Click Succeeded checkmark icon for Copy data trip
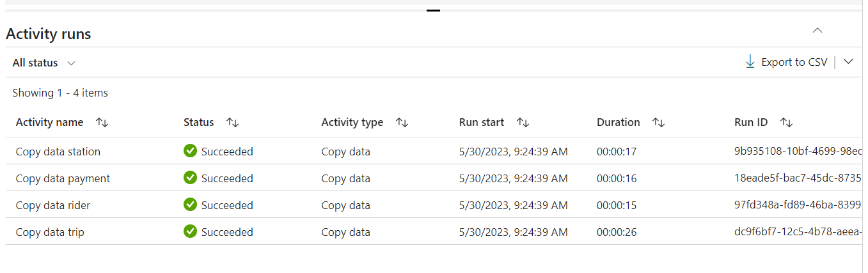The height and width of the screenshot is (273, 868). 190,231
